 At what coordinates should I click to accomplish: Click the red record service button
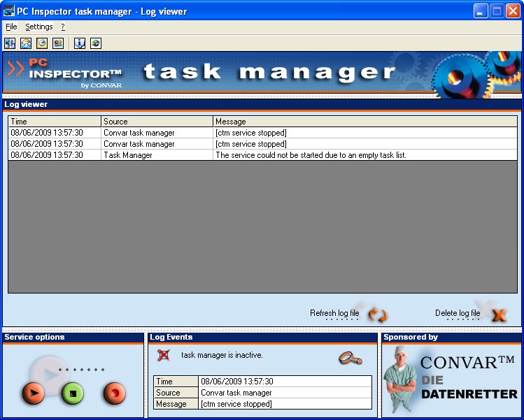pyautogui.click(x=115, y=393)
